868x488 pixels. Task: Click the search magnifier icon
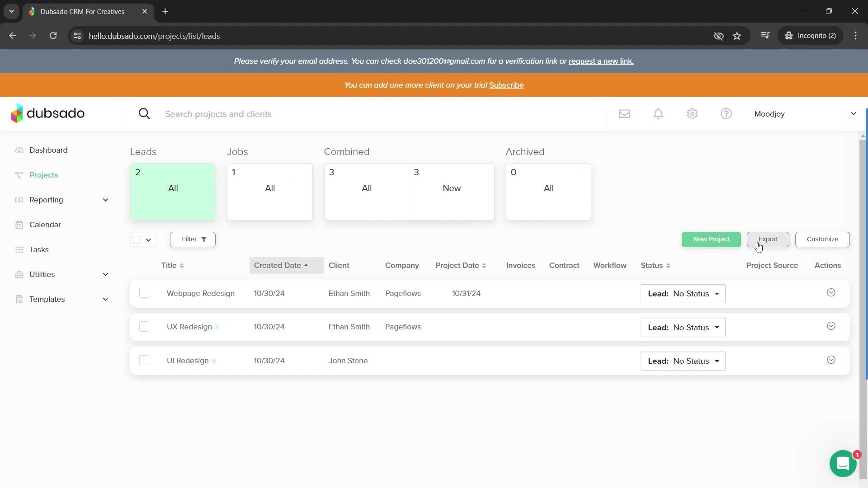[x=144, y=114]
